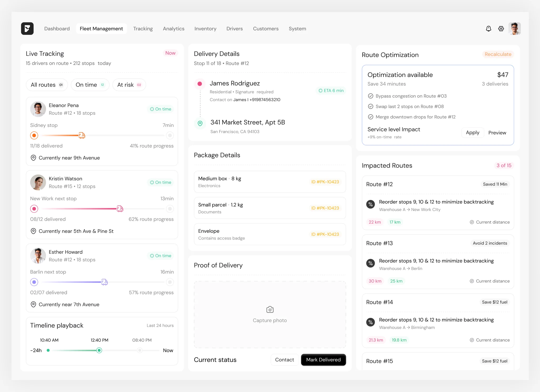The width and height of the screenshot is (540, 392).
Task: Click Eleanor Pena's orange route start marker
Action: (x=34, y=135)
